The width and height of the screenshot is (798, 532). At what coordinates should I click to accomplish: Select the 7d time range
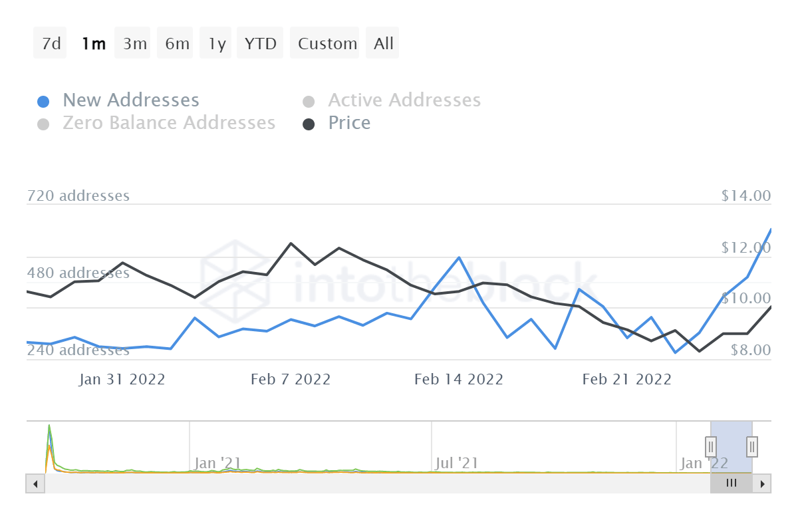51,44
